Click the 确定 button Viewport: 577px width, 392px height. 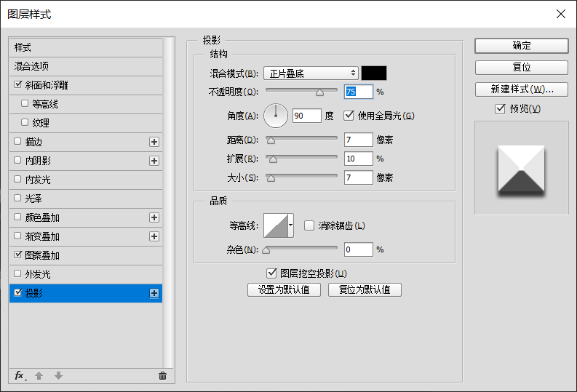pos(522,46)
